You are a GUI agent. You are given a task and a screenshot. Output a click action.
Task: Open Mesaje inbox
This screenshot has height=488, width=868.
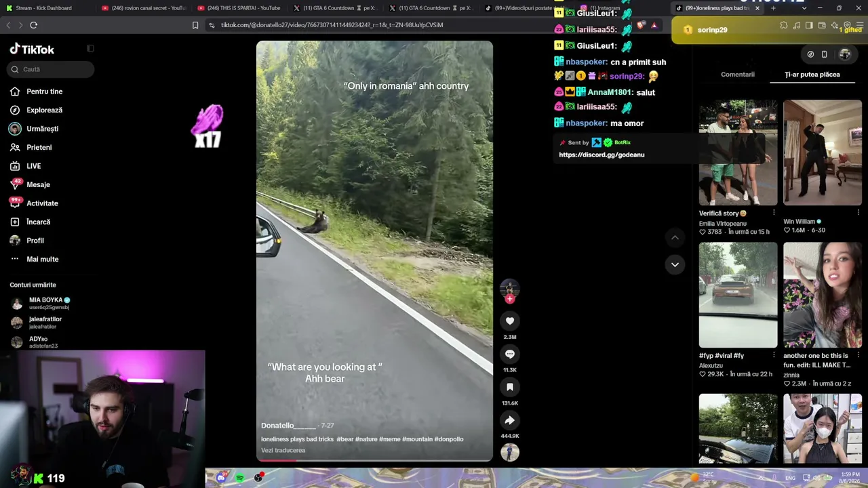38,184
